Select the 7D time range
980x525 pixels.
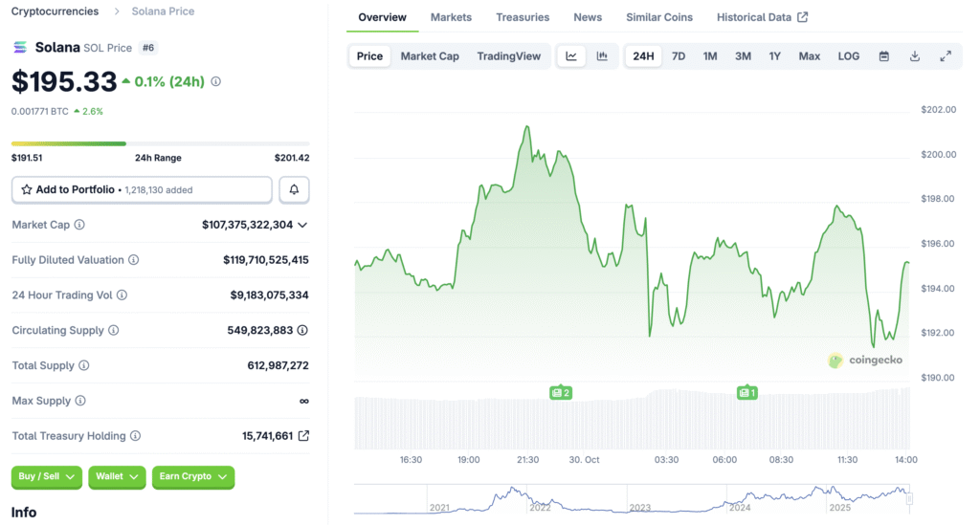click(x=679, y=56)
